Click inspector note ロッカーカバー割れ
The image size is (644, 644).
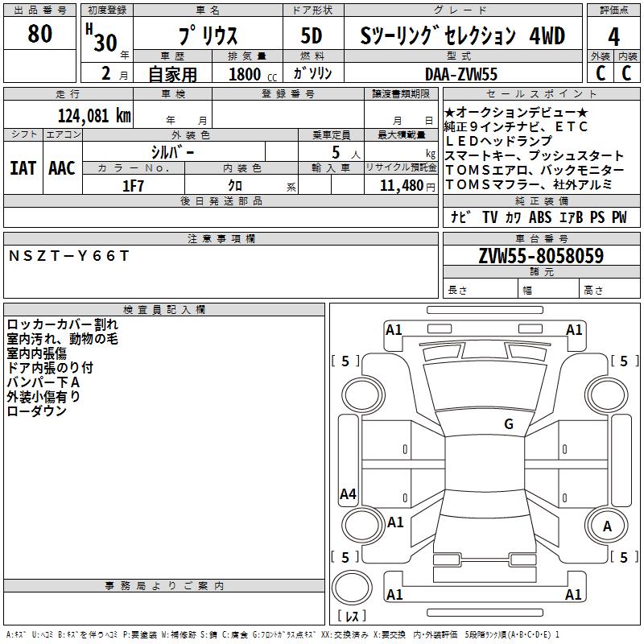coord(63,324)
